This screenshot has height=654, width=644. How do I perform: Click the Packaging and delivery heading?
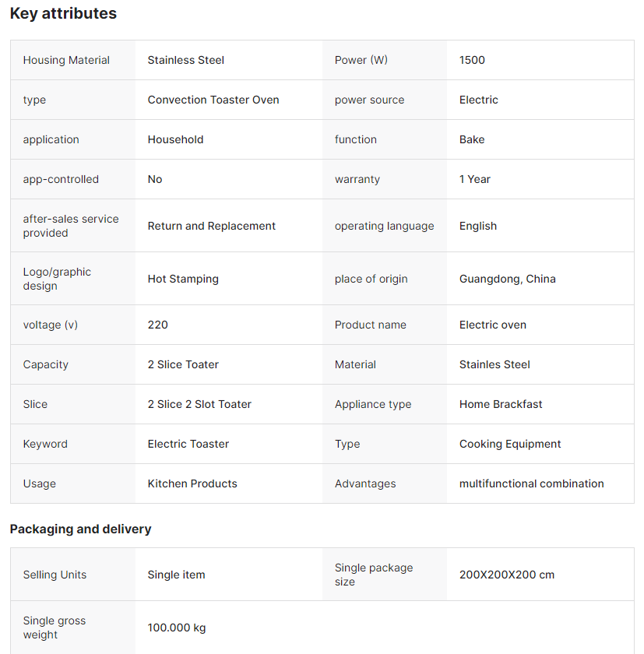coord(80,529)
